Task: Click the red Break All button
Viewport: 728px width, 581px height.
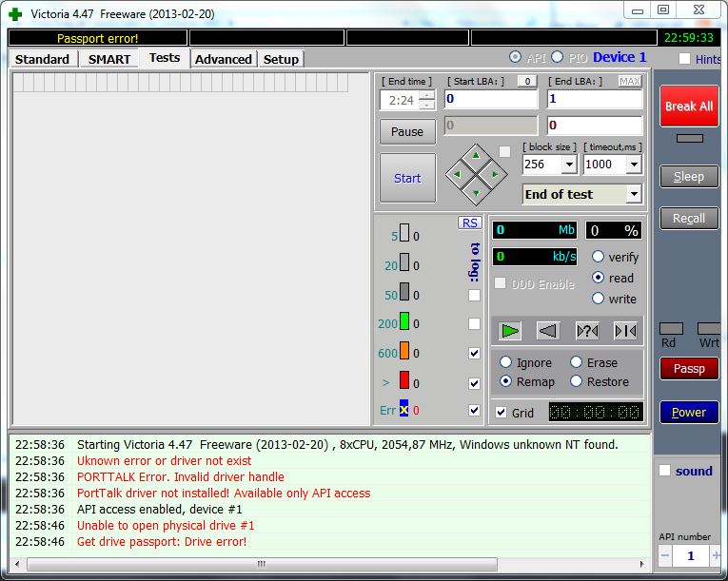Action: pyautogui.click(x=689, y=107)
